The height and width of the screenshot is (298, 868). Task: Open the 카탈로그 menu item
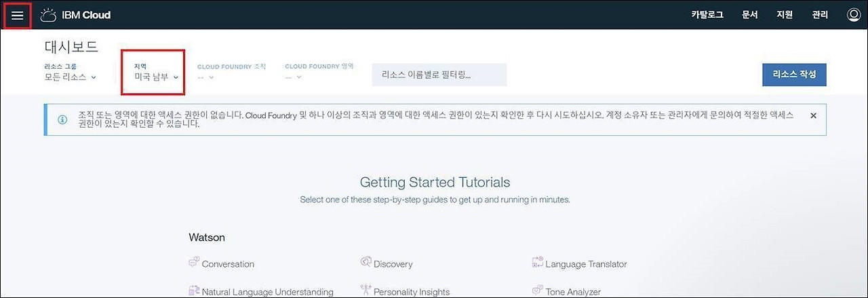click(707, 15)
